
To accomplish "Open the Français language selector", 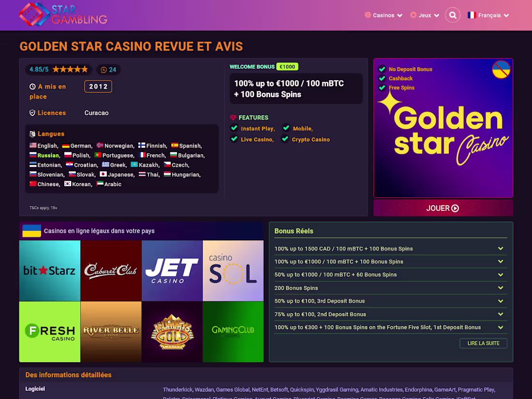I will click(488, 15).
